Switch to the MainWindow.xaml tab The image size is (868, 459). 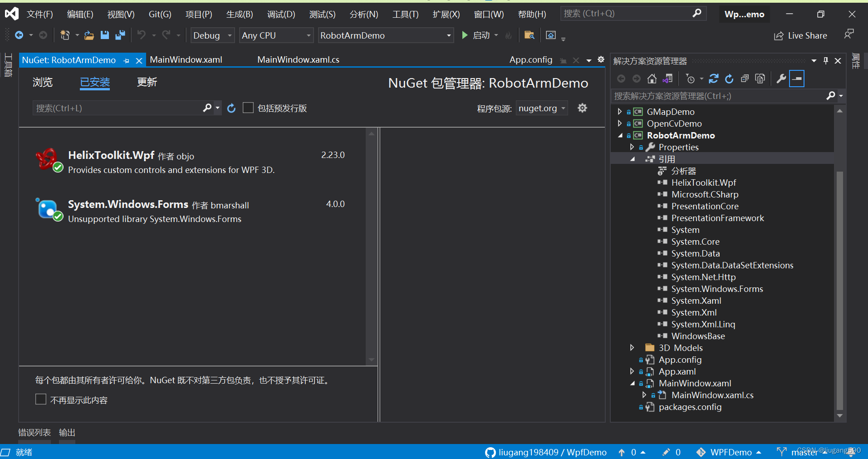point(186,59)
